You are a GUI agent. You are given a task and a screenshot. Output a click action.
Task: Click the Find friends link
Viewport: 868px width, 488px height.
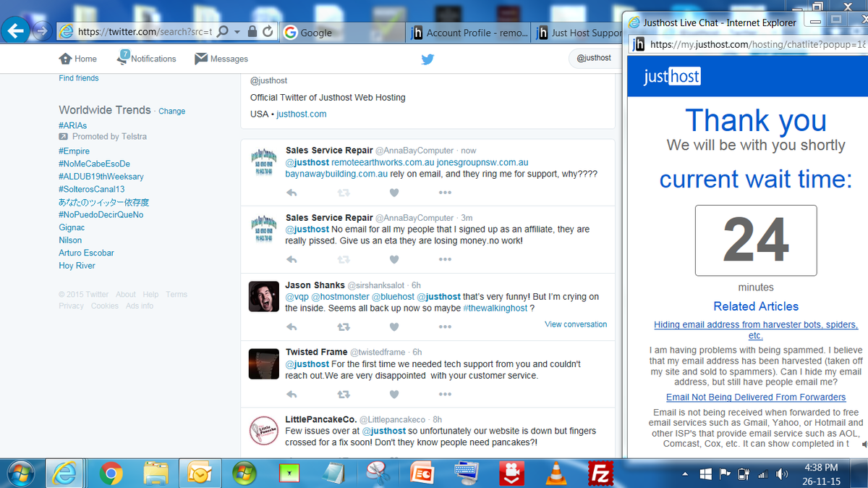(79, 78)
